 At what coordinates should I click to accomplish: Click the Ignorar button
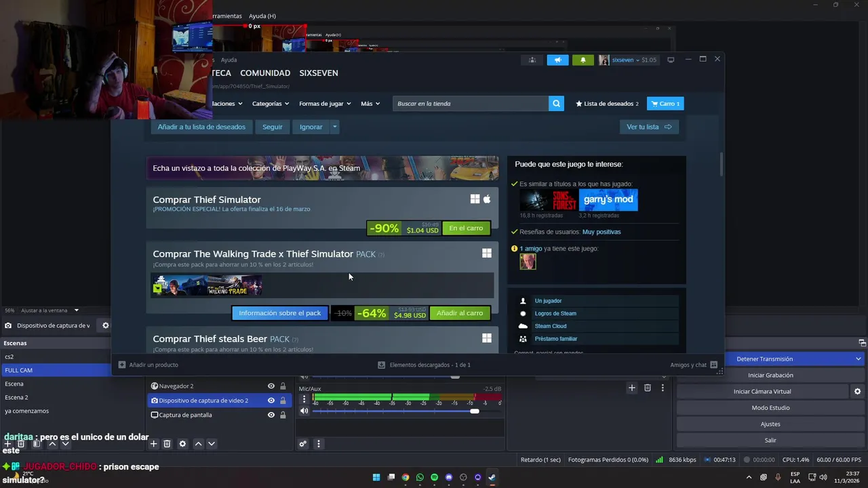coord(311,127)
